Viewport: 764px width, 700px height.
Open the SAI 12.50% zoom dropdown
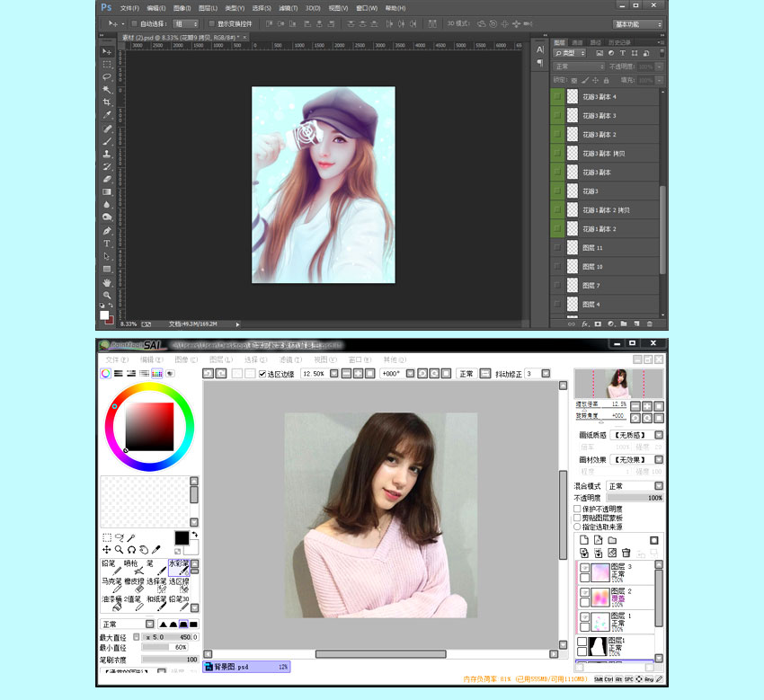pos(333,374)
